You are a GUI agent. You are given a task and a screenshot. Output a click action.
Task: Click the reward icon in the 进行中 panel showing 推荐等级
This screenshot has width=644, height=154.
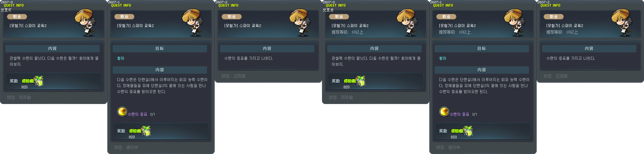468,131
